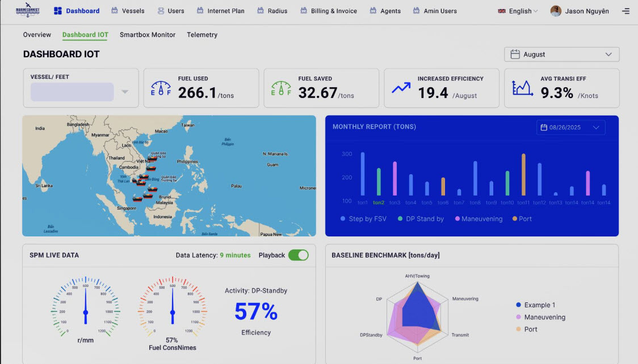Click the Example 1 blue legend swatch

[x=519, y=305]
